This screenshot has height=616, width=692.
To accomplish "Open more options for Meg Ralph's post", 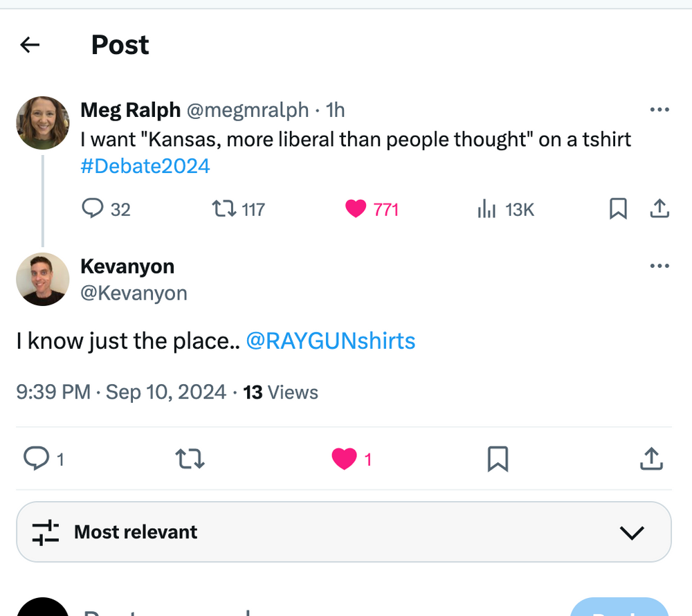I will tap(659, 109).
